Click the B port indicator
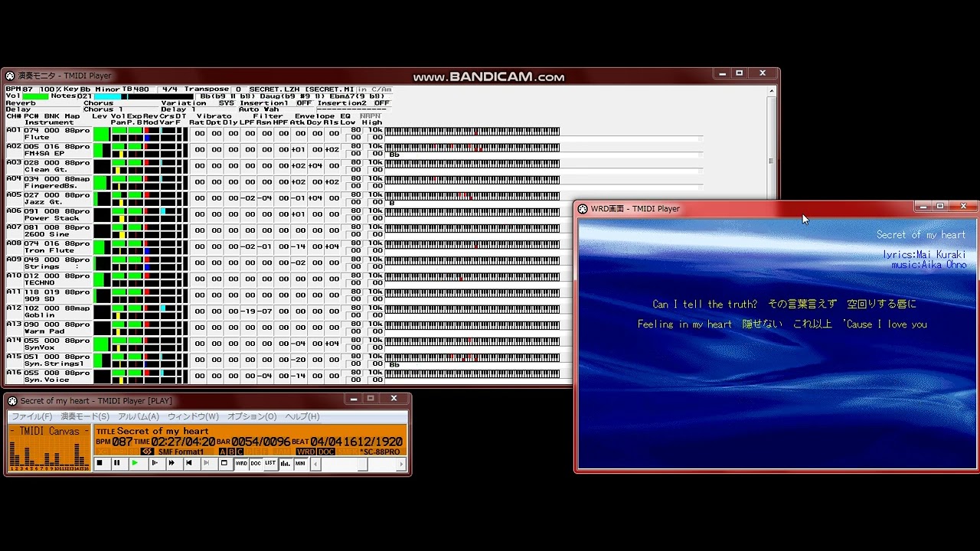 231,452
